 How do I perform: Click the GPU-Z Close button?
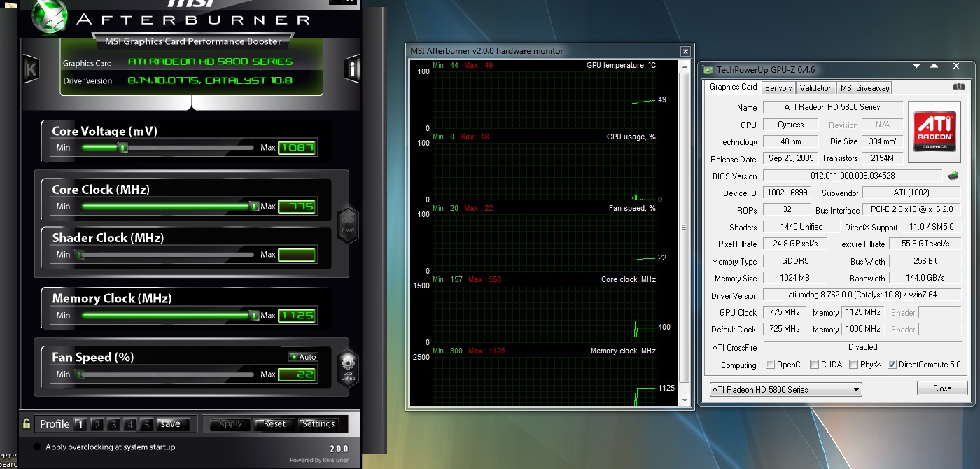[942, 388]
